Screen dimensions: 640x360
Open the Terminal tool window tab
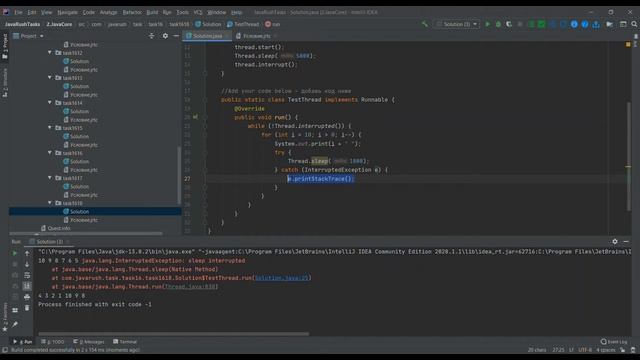(125, 342)
